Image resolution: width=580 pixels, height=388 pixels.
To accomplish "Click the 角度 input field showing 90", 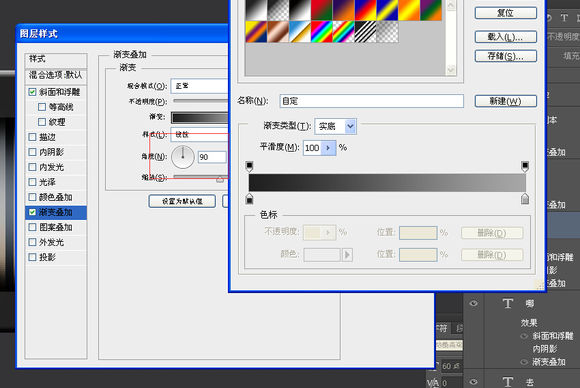I will point(212,157).
